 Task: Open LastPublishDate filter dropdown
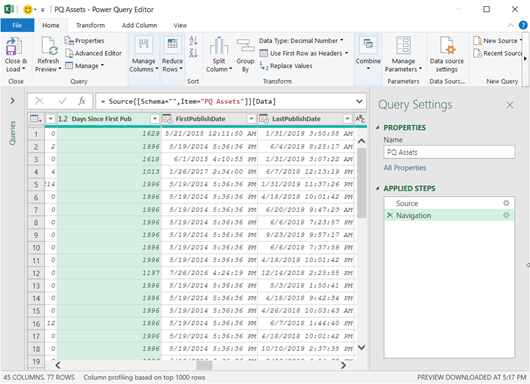(x=347, y=119)
